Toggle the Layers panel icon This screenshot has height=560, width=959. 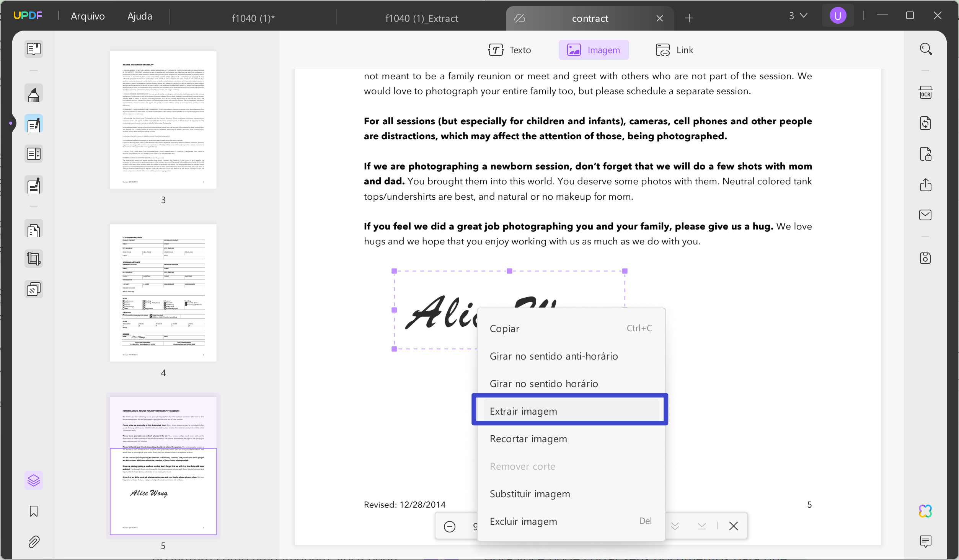(34, 480)
